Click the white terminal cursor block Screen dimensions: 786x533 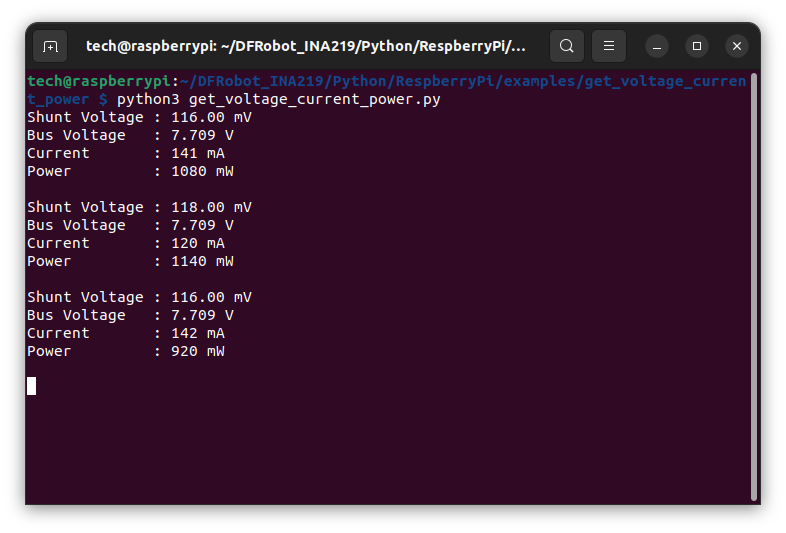(32, 386)
